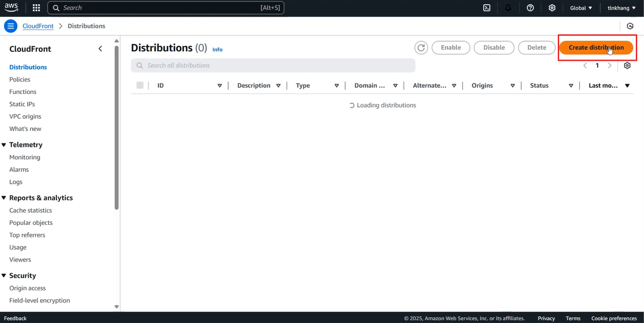The height and width of the screenshot is (323, 644).
Task: Open the Feedback link in footer
Action: click(x=15, y=318)
